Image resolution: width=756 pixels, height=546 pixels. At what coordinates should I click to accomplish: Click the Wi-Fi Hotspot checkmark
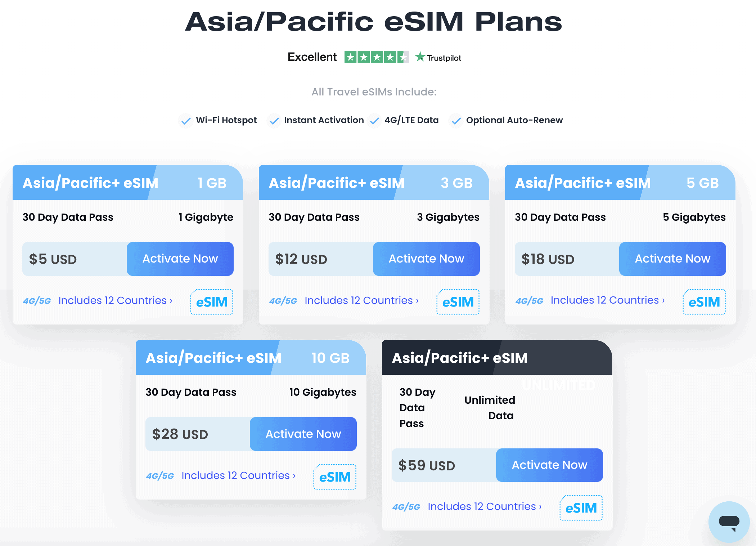[185, 121]
